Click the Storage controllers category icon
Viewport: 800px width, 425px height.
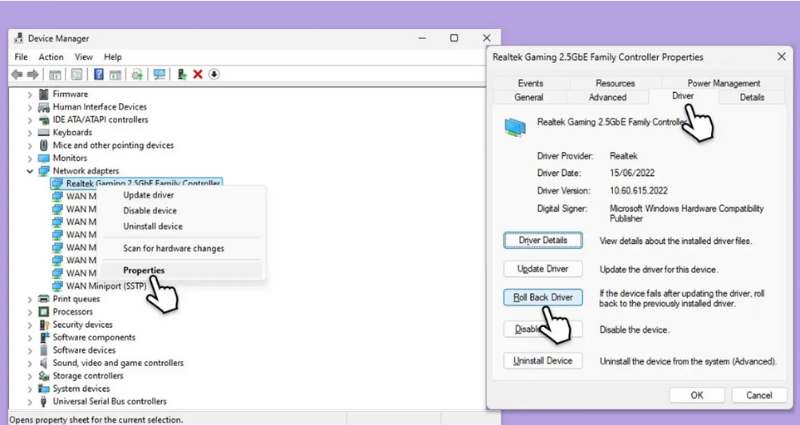point(44,376)
